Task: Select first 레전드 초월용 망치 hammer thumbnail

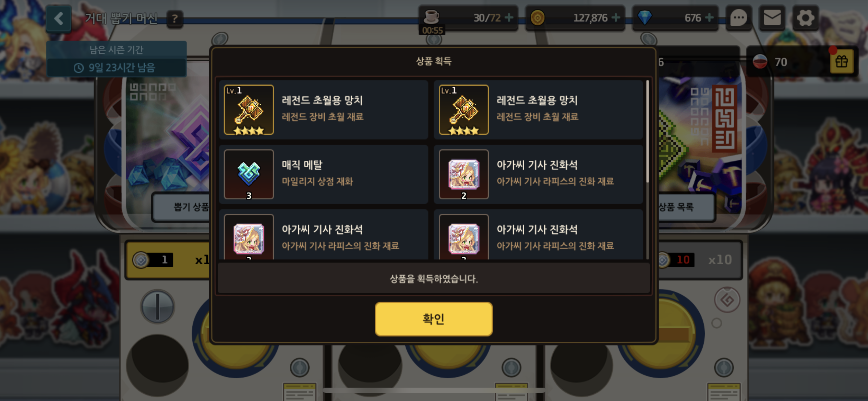Action: (249, 110)
